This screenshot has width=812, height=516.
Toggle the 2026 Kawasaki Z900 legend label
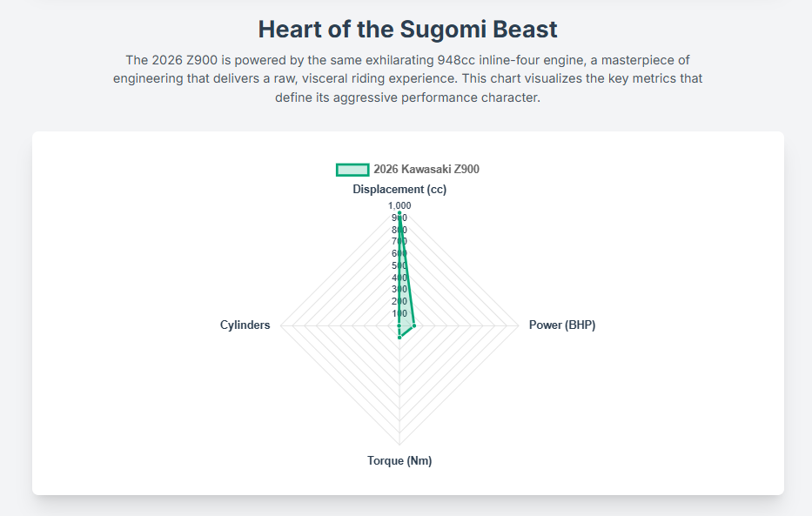pyautogui.click(x=426, y=170)
